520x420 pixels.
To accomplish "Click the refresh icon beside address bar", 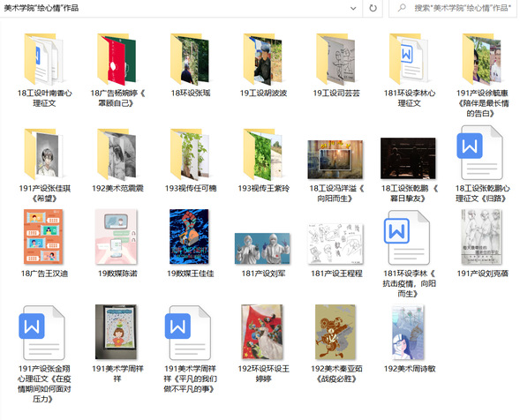I will point(373,8).
